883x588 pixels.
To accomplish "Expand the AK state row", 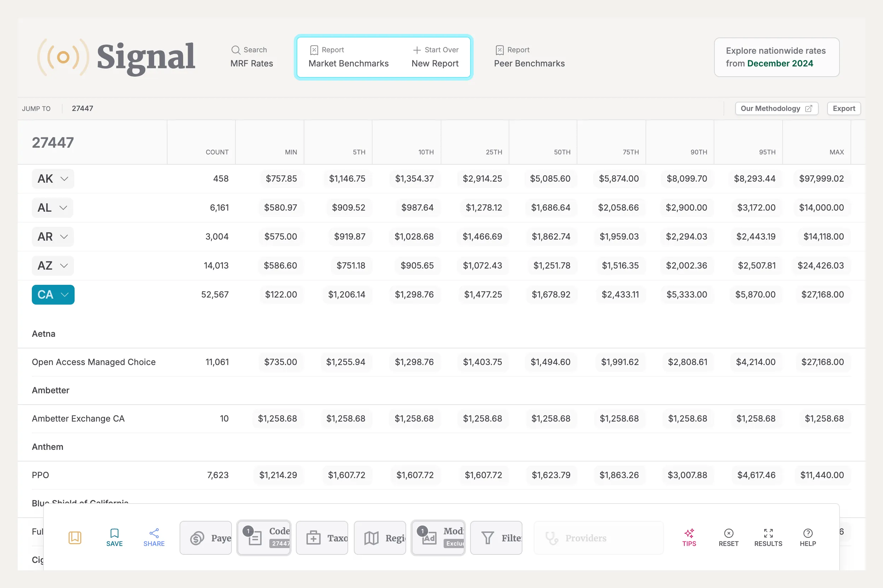I will (53, 178).
